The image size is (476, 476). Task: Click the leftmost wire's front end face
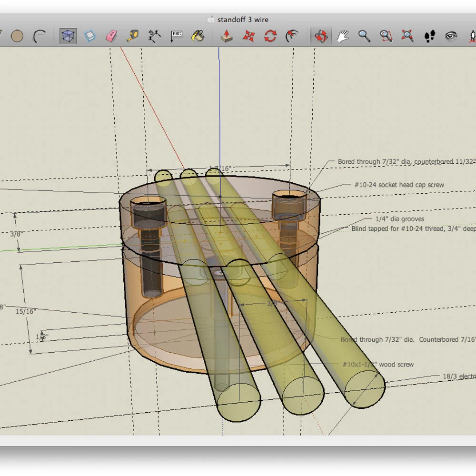coord(239,402)
